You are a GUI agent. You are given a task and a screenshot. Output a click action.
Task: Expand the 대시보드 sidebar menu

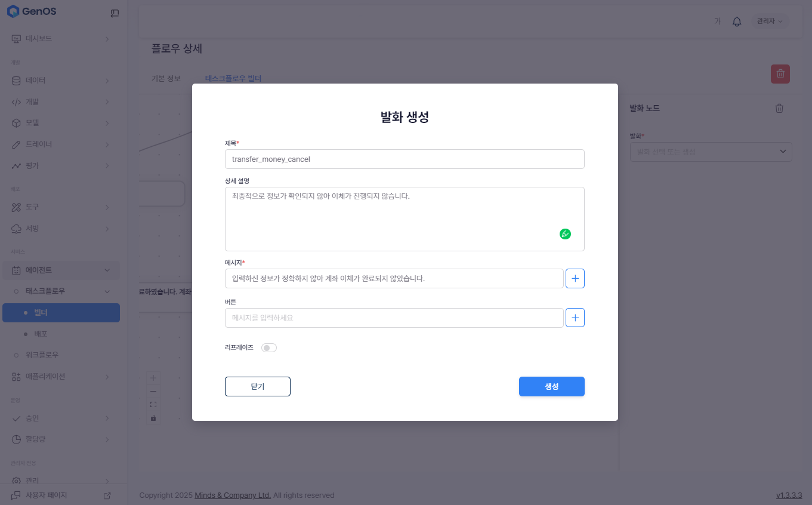(x=60, y=39)
